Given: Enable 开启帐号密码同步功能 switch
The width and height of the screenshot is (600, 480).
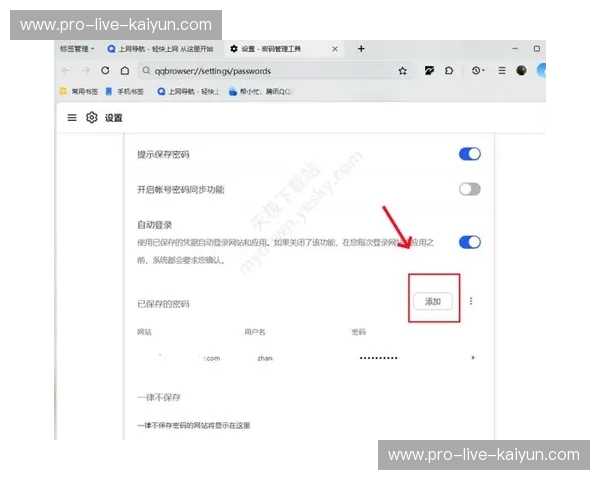Looking at the screenshot, I should (x=470, y=189).
